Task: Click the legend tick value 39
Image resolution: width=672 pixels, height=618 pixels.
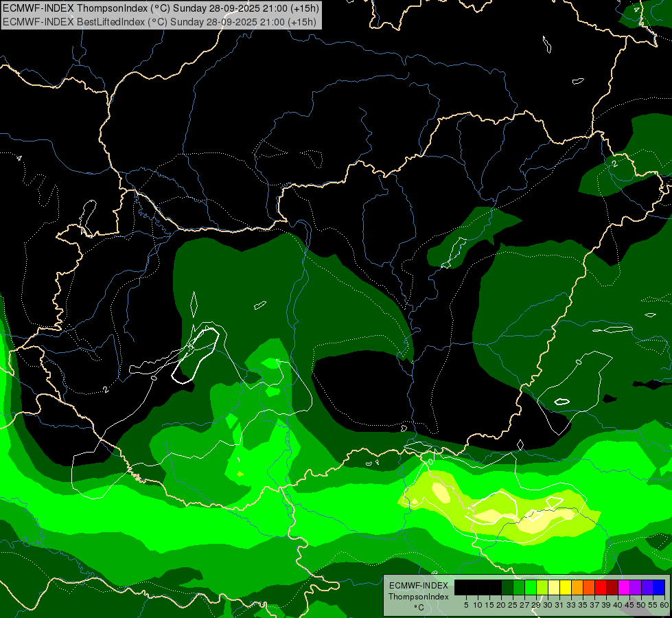Action: coord(606,605)
